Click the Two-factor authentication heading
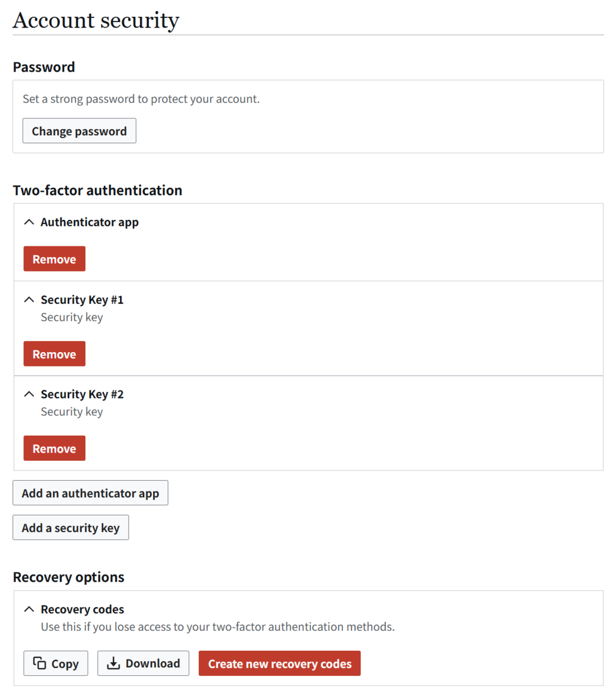The width and height of the screenshot is (615, 700). [98, 190]
